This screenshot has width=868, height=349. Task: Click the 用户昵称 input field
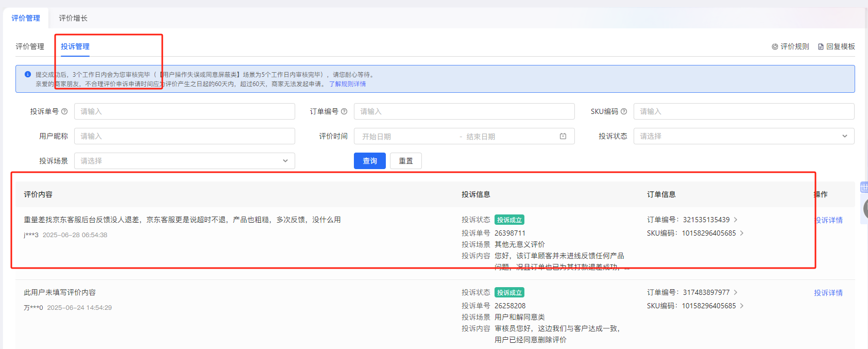pos(184,136)
